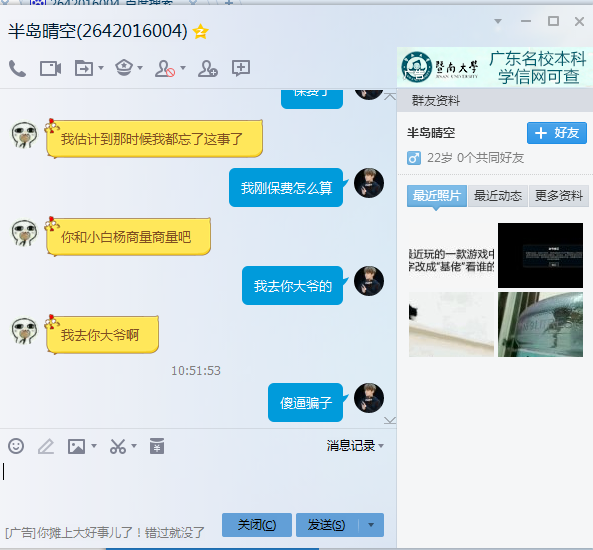Click the send file folder icon
This screenshot has width=593, height=550.
84,68
